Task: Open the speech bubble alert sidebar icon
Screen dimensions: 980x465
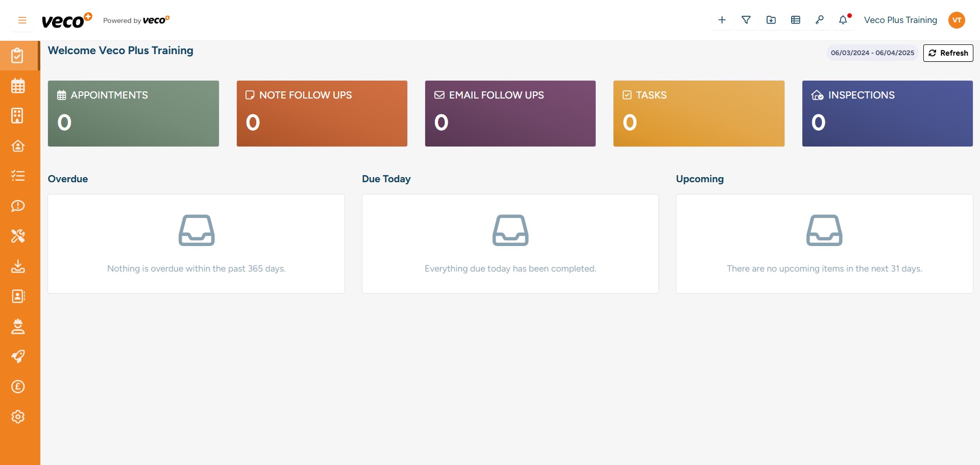Action: coord(18,206)
